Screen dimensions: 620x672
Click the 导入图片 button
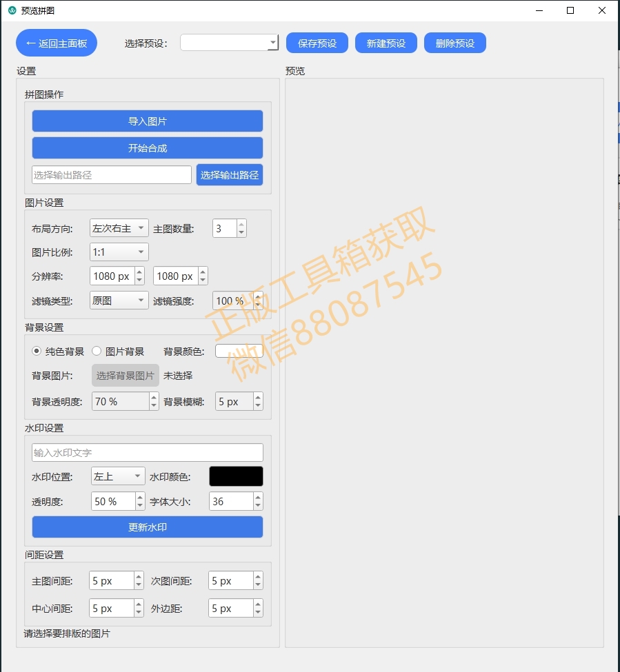tap(148, 121)
